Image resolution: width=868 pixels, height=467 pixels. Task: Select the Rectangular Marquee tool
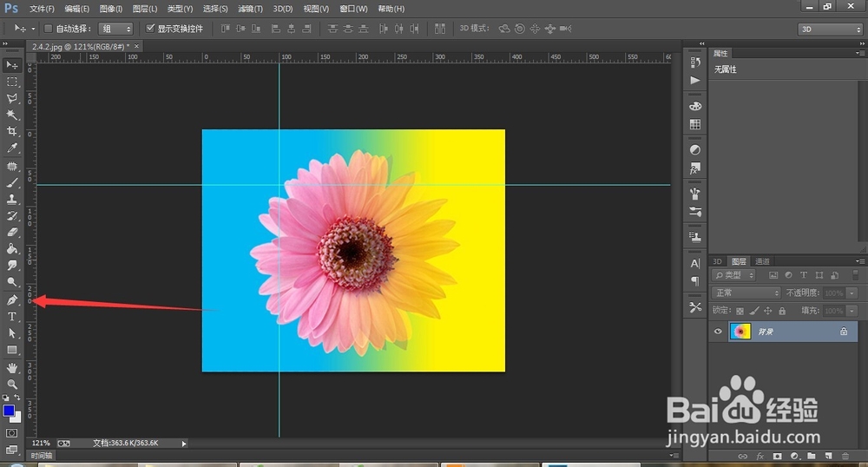pyautogui.click(x=12, y=82)
